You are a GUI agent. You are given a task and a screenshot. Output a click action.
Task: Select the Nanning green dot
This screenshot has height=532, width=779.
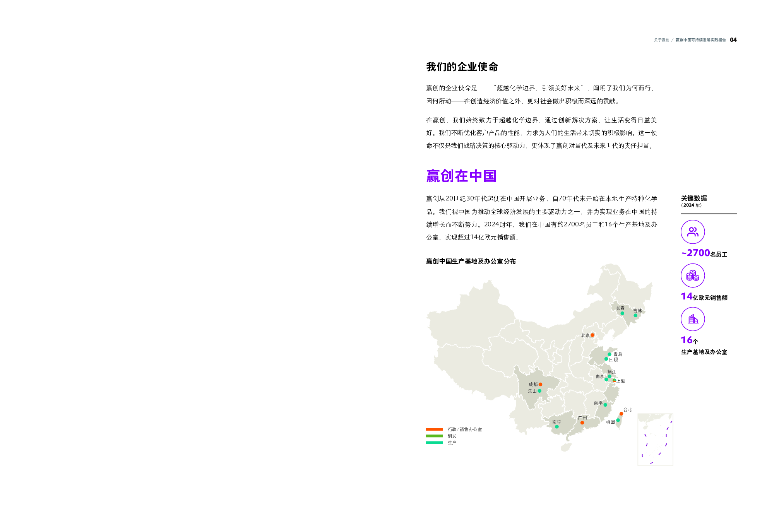click(556, 427)
